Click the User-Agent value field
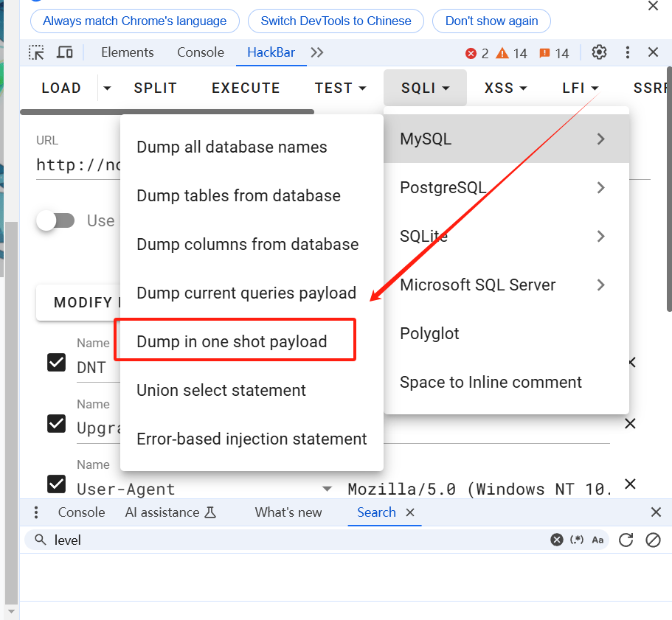 tap(479, 489)
